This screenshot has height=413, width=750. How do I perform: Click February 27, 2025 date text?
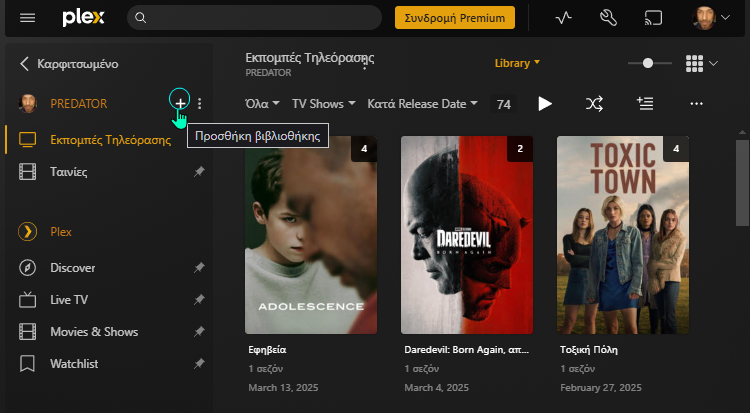pyautogui.click(x=601, y=388)
